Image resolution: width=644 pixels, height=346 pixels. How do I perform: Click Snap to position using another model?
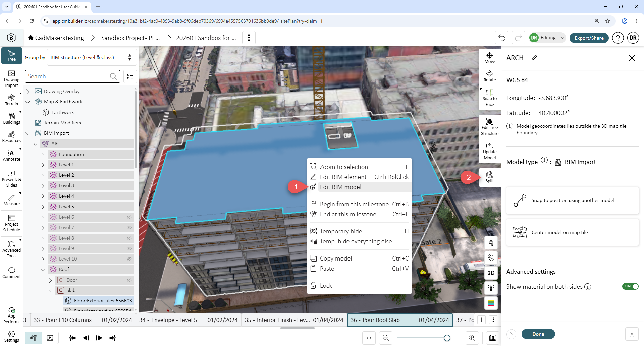tap(572, 200)
